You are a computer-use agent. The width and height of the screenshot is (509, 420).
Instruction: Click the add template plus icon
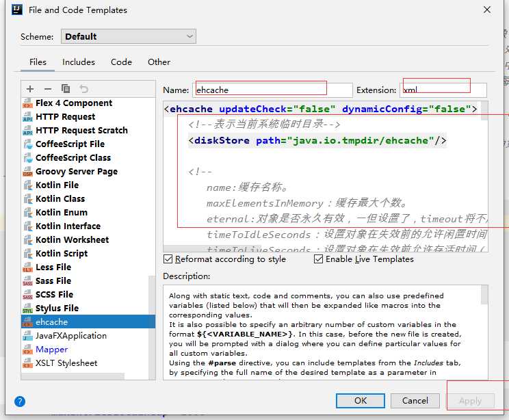(x=30, y=89)
